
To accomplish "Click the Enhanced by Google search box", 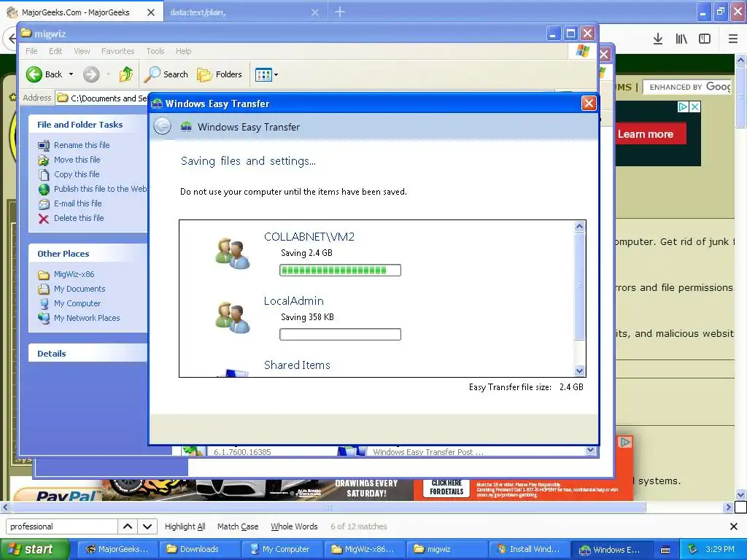I will [x=688, y=87].
